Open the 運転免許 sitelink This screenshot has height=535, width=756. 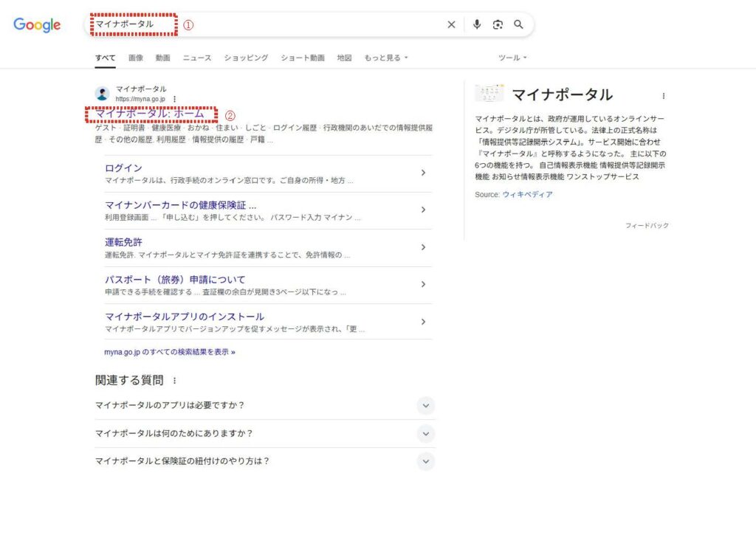123,242
